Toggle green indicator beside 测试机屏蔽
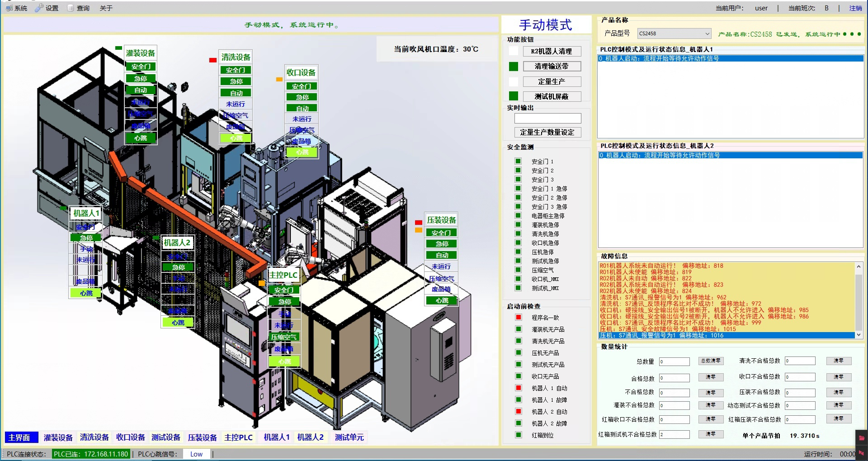Screen dimensions: 868x461 click(514, 96)
